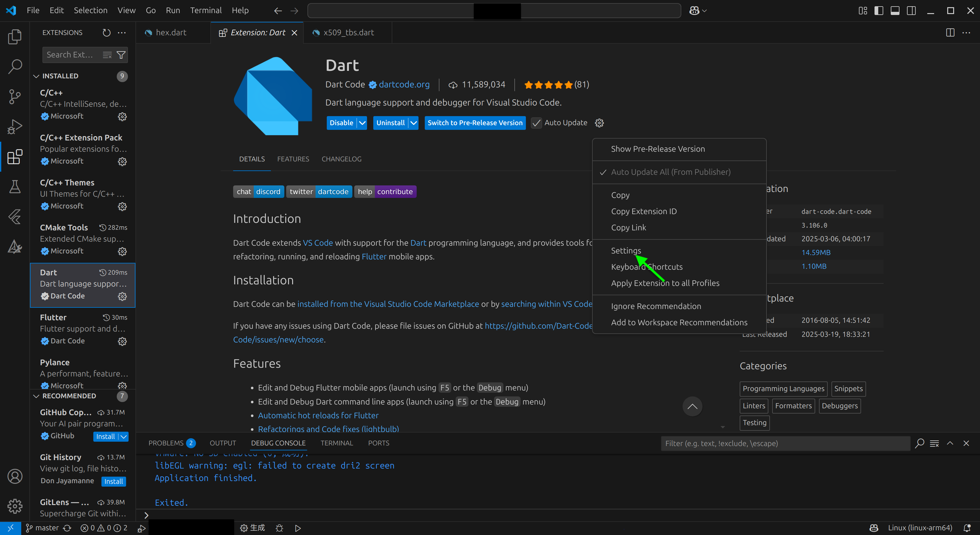Open notifications bell in status bar
Viewport: 980px width, 535px height.
point(967,528)
